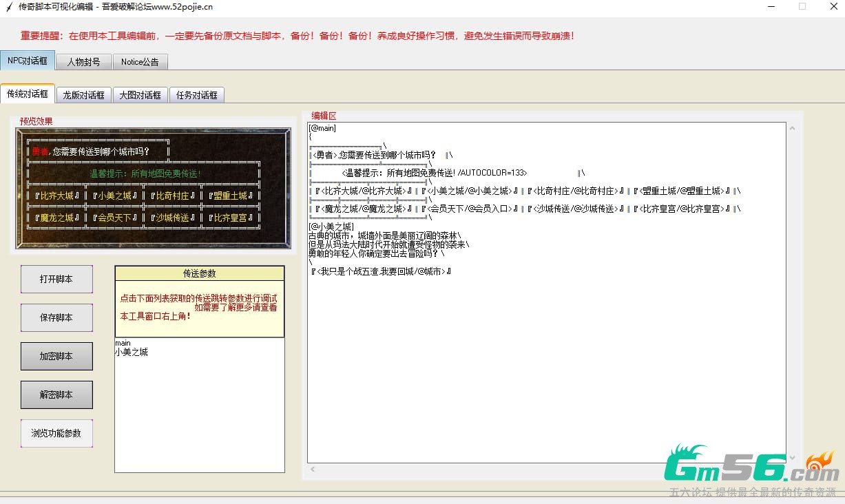Click the [@main] line in editor

[322, 128]
